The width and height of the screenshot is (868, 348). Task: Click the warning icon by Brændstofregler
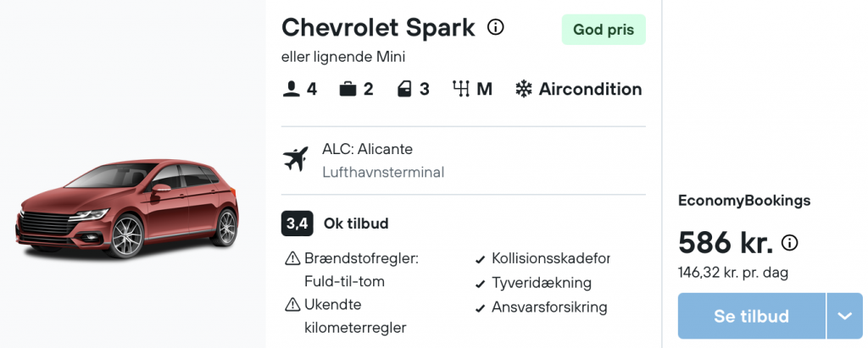[x=292, y=258]
